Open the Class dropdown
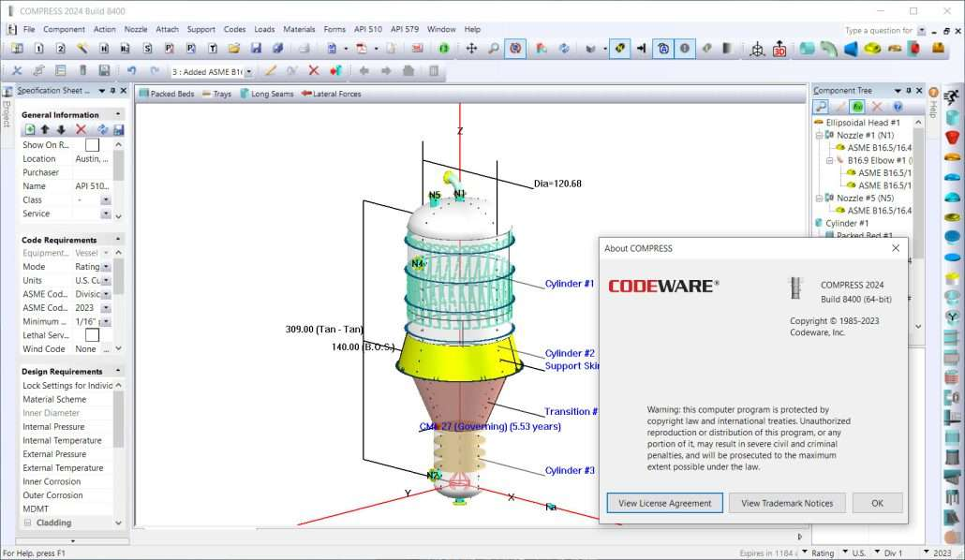Viewport: 965px width, 560px height. tap(107, 200)
